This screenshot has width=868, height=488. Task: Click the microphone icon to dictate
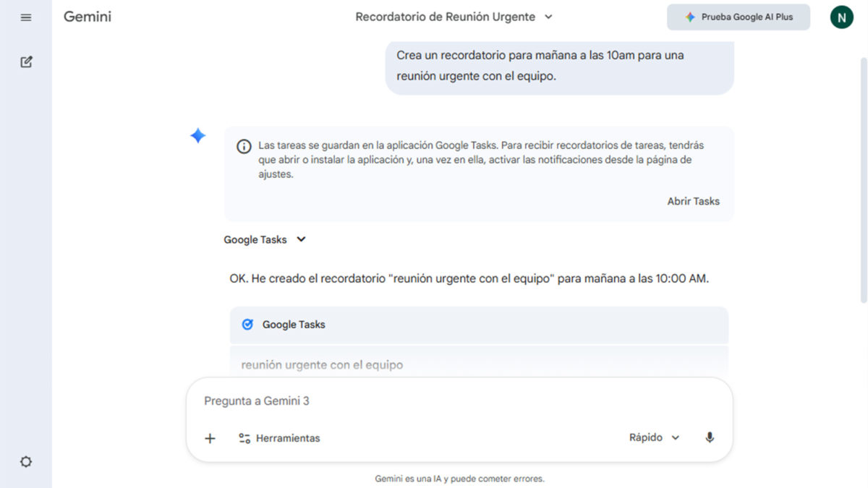709,437
